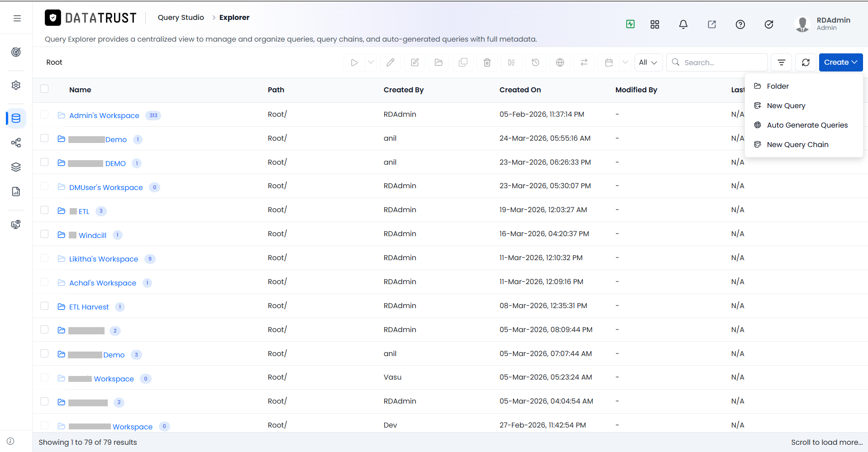Image resolution: width=868 pixels, height=452 pixels.
Task: Open the workflow nodes sidebar icon
Action: pyautogui.click(x=16, y=143)
